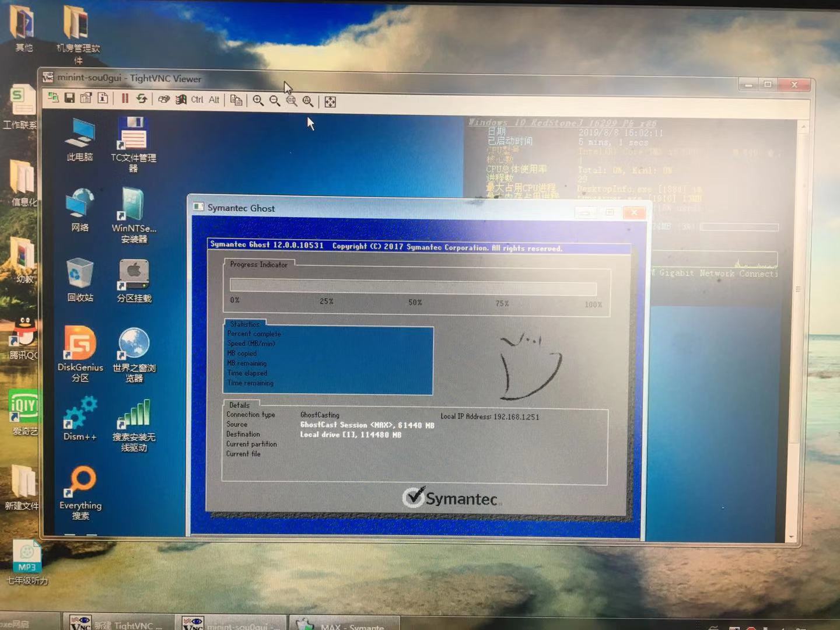
Task: Switch to MAX - Symantec taskbar button
Action: click(345, 624)
